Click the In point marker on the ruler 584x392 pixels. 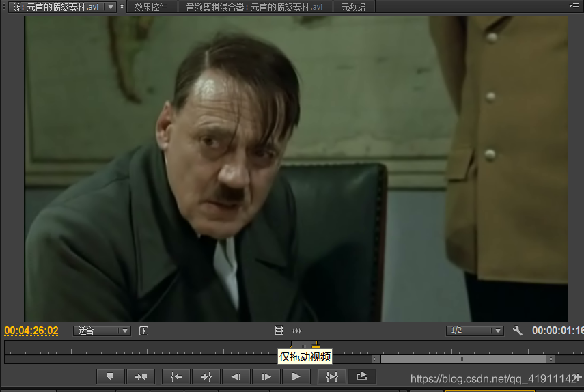pyautogui.click(x=292, y=345)
